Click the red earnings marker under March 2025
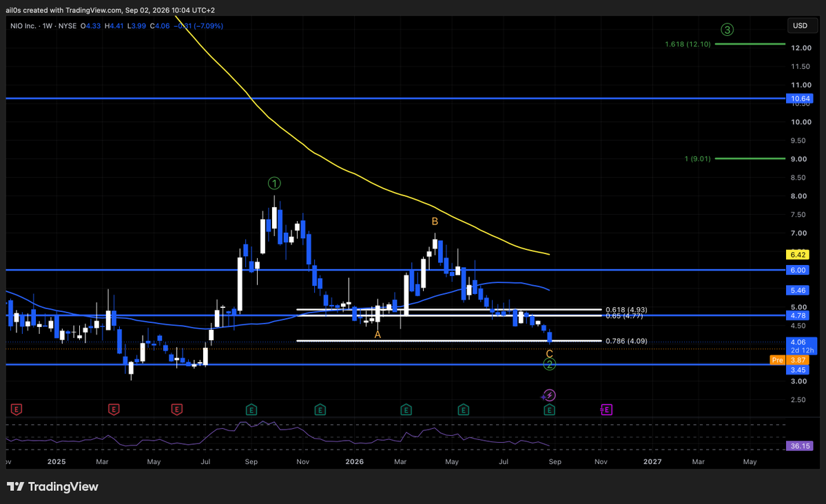Screen dimensions: 826x504 114,409
